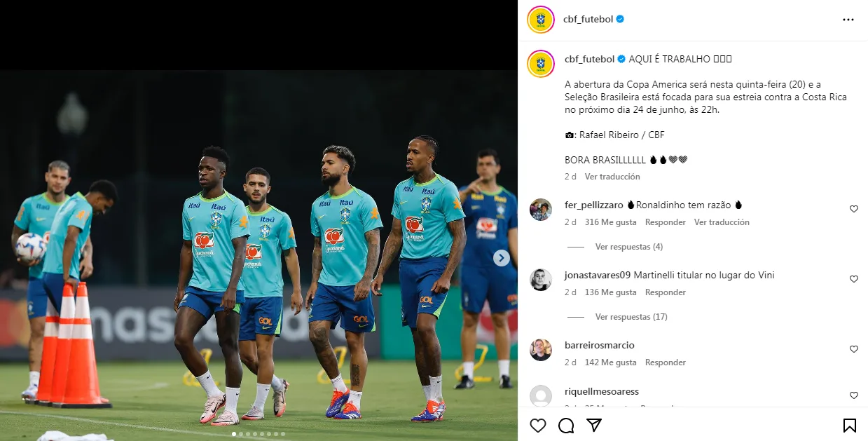Open Ver traducción on the post caption
The height and width of the screenshot is (441, 868).
[614, 177]
